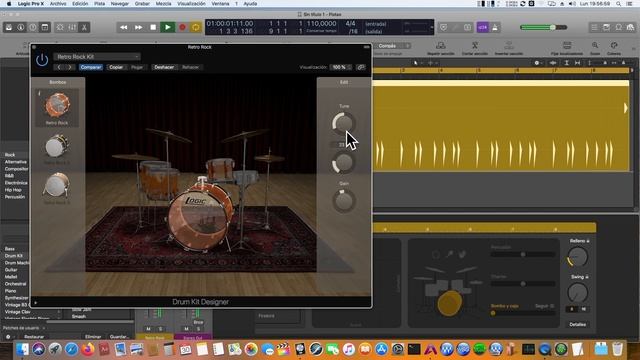Click the Relleno knob in Drummer editor
Viewport: 640px width, 360px height.
pyautogui.click(x=578, y=257)
